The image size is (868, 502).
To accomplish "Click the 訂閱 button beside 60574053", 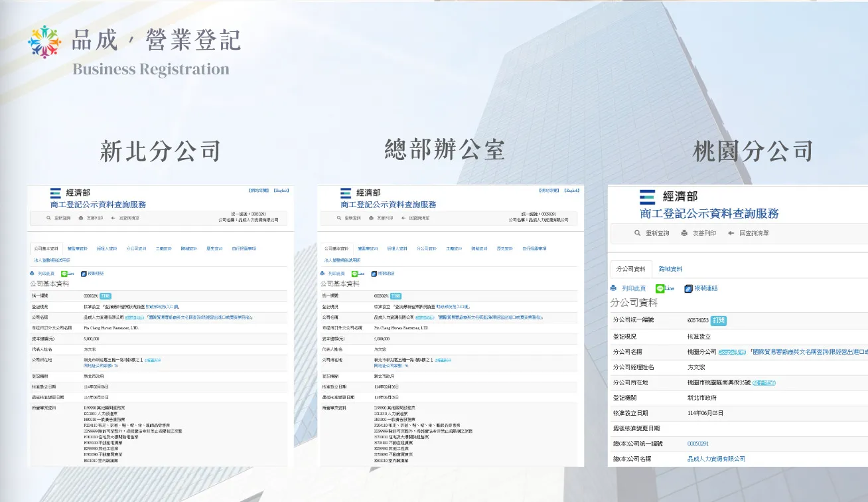I will point(719,320).
